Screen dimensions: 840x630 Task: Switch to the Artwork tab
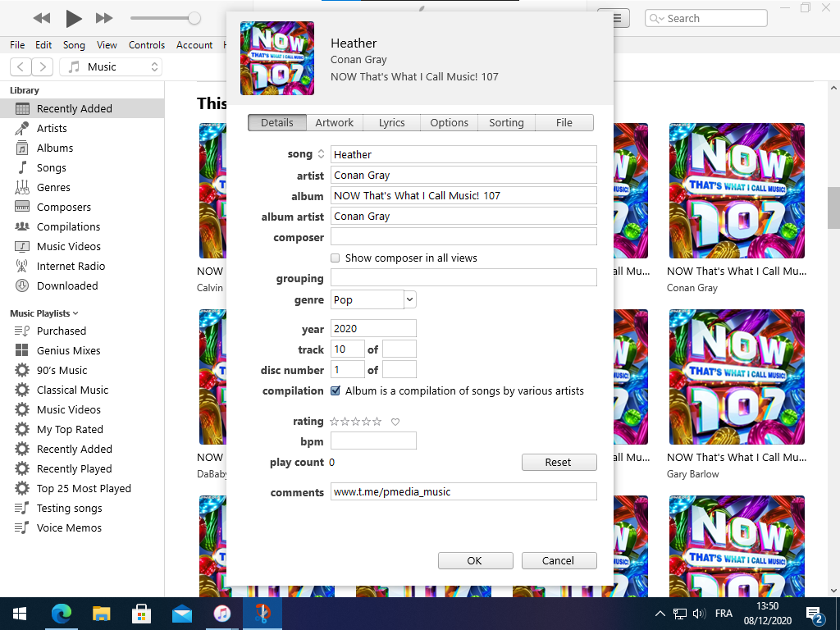coord(335,123)
